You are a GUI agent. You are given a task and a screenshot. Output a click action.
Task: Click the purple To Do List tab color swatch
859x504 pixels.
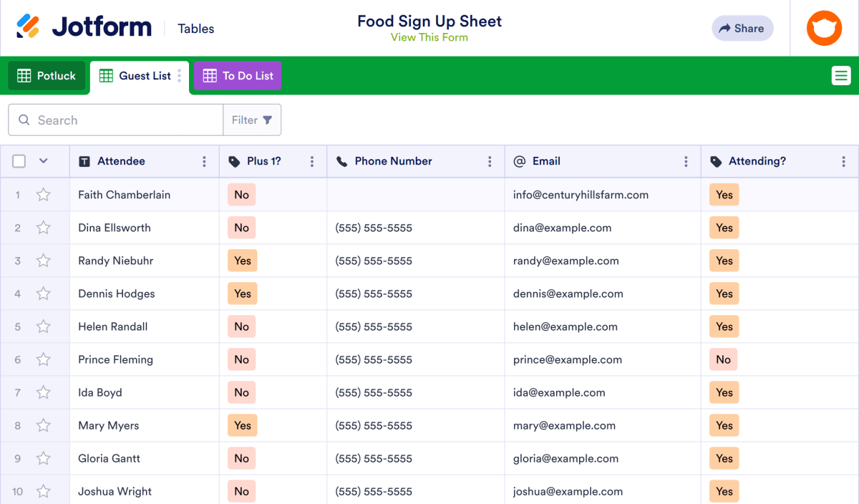(x=210, y=74)
